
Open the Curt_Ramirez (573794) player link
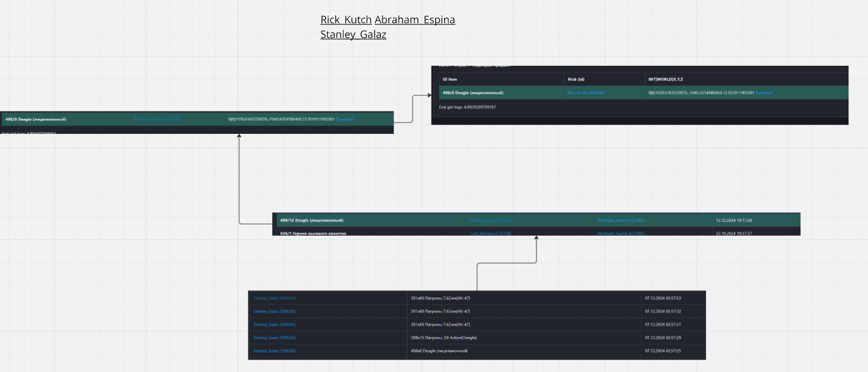click(x=490, y=233)
